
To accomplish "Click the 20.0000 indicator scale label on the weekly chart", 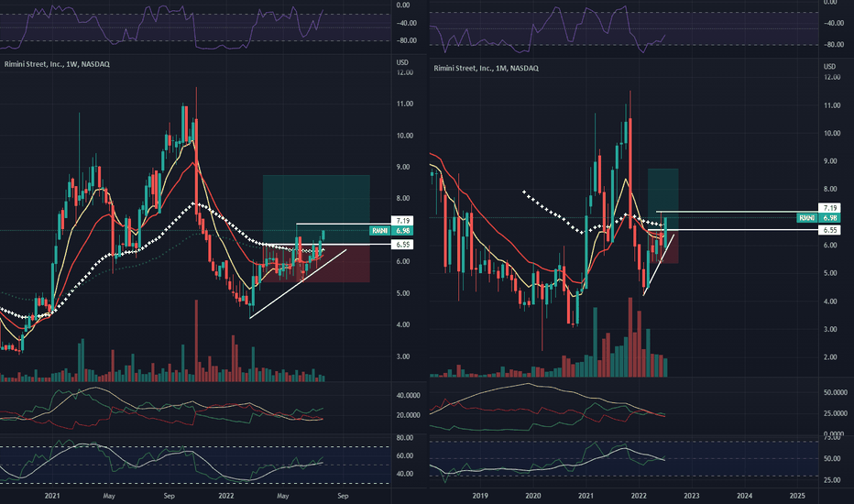I will 408,415.
